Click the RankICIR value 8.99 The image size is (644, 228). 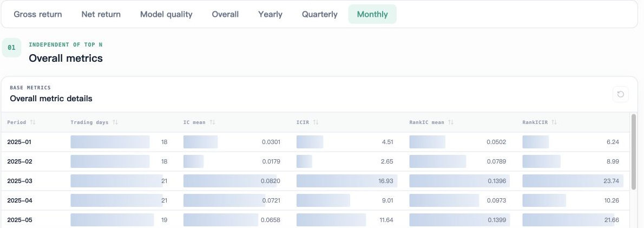click(613, 161)
